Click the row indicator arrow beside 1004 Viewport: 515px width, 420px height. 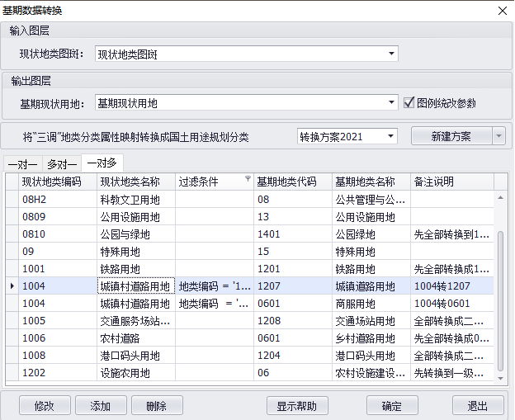11,286
